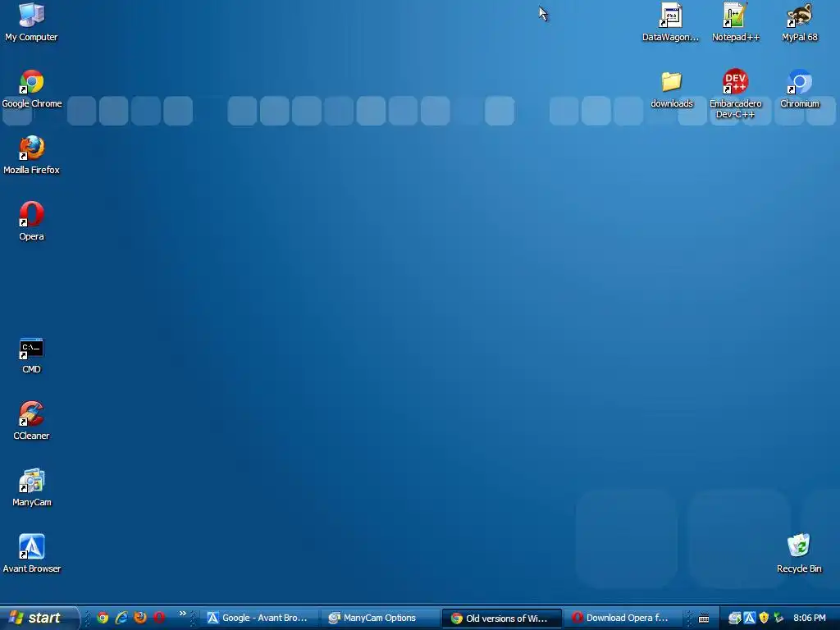Switch to ManyCam Options taskbar window

[381, 618]
